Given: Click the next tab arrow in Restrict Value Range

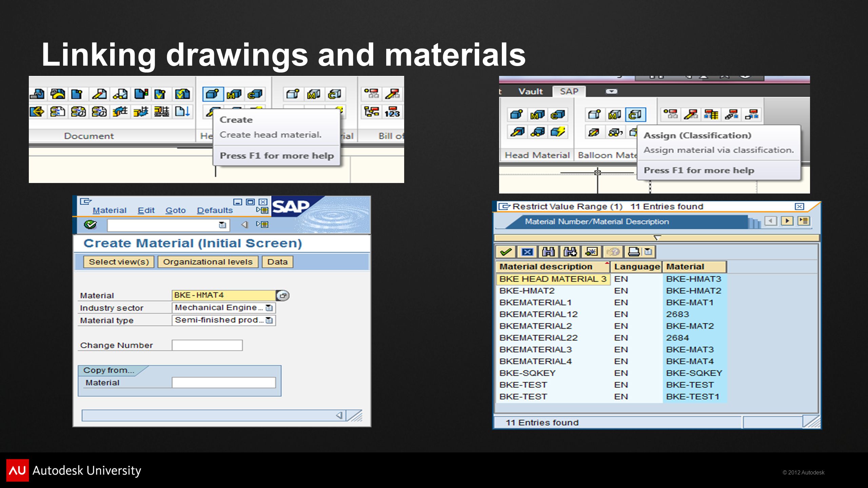Looking at the screenshot, I should point(787,221).
